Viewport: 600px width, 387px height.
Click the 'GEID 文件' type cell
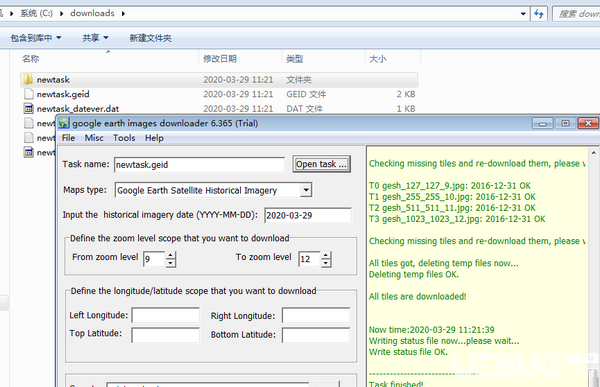[306, 94]
